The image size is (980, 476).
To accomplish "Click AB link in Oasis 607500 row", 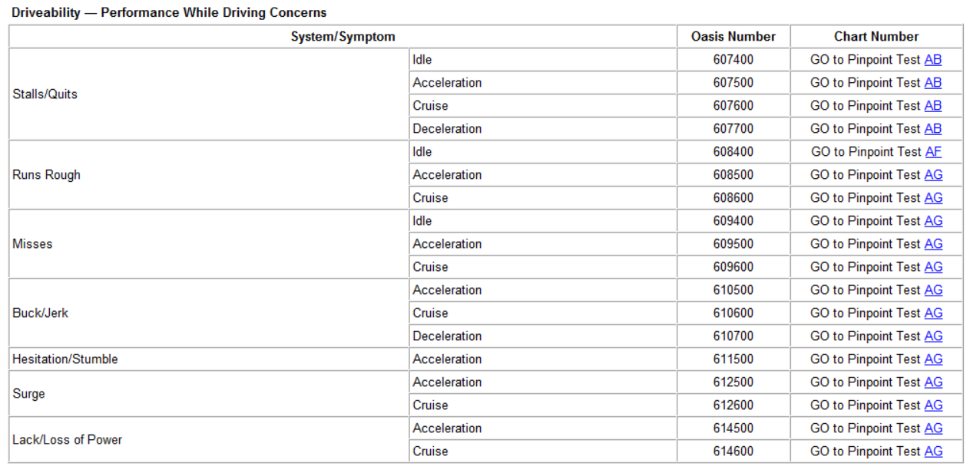I will 932,83.
